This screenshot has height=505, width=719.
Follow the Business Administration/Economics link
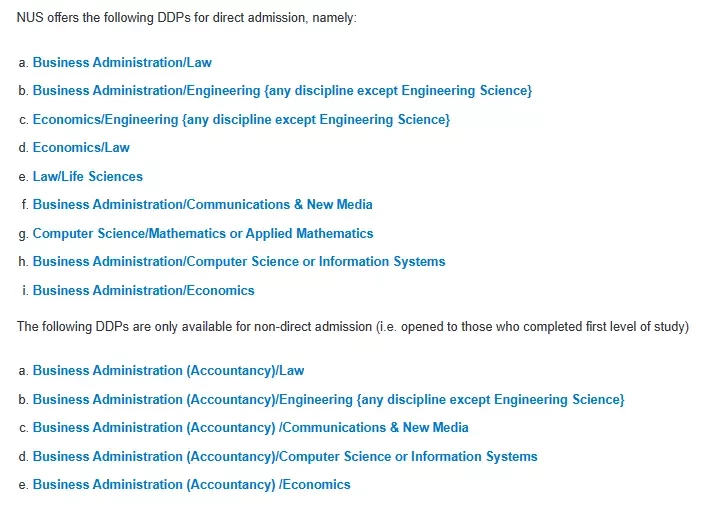(x=144, y=291)
